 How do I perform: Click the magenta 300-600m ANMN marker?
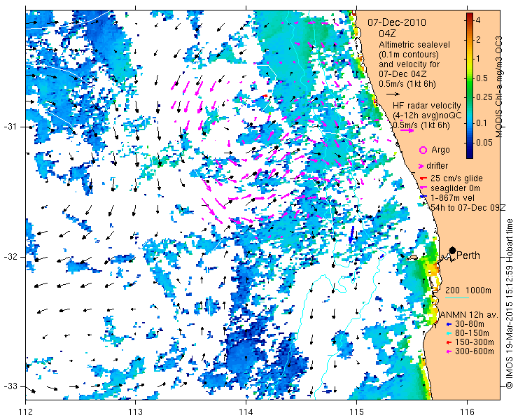tap(449, 352)
